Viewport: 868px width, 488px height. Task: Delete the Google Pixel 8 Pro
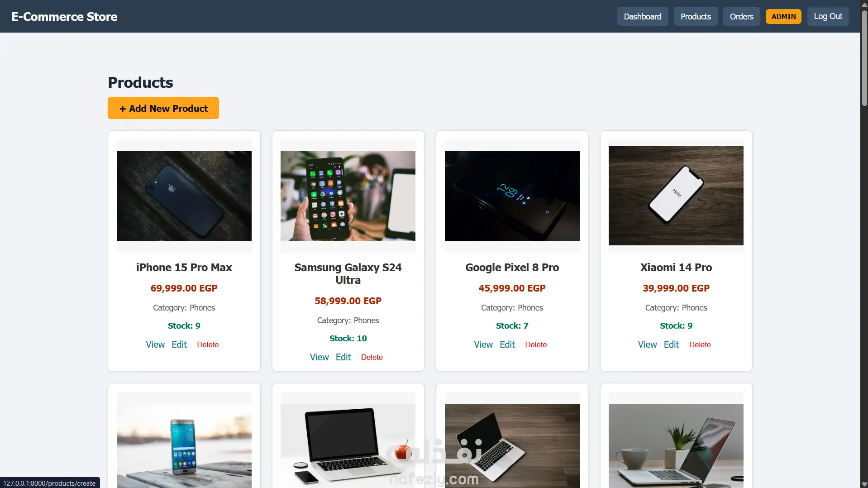(536, 344)
